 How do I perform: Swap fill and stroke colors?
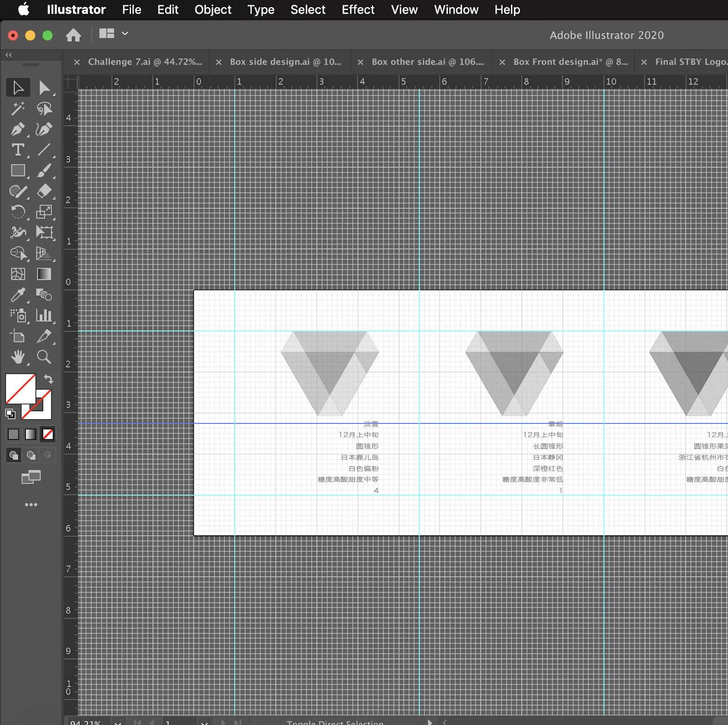click(x=48, y=378)
